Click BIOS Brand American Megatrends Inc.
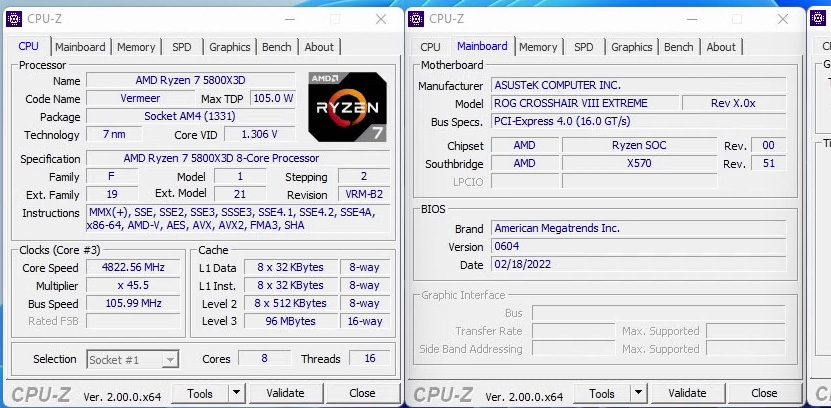 point(639,228)
